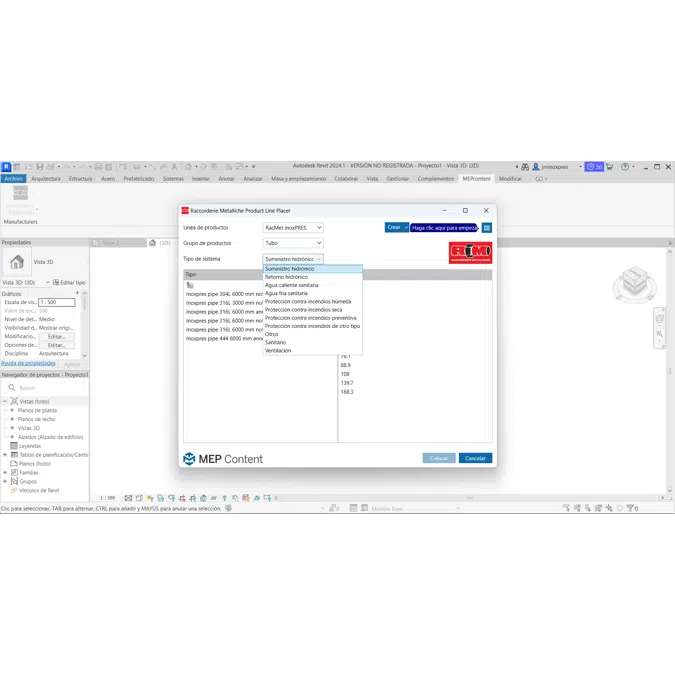The height and width of the screenshot is (675, 675).
Task: Expand the Grupos tree node
Action: pos(5,482)
